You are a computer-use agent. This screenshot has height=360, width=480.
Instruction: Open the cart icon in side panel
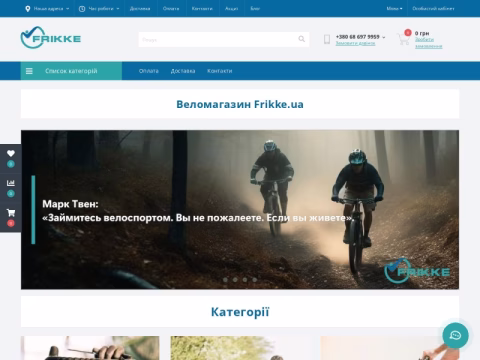(11, 212)
